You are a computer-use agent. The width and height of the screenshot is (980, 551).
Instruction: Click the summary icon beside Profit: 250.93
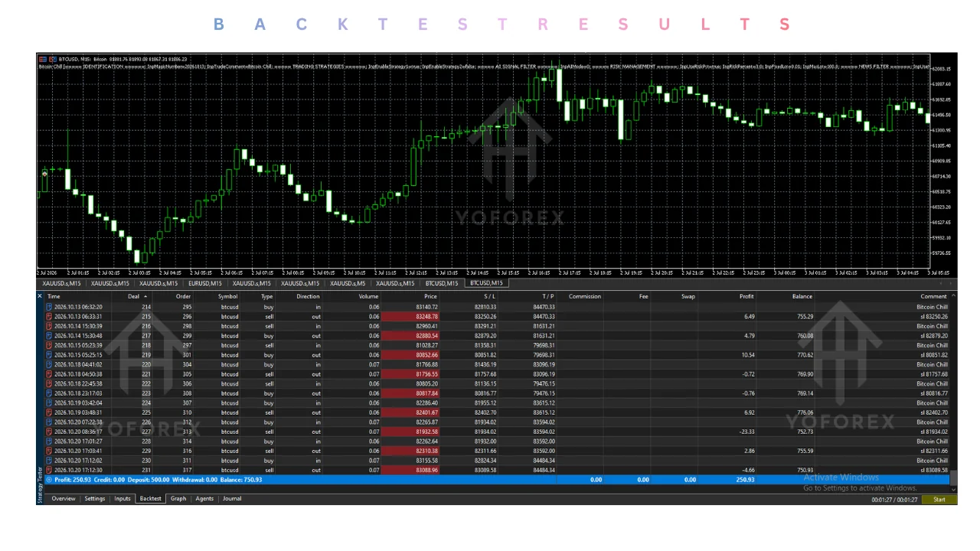[x=50, y=480]
